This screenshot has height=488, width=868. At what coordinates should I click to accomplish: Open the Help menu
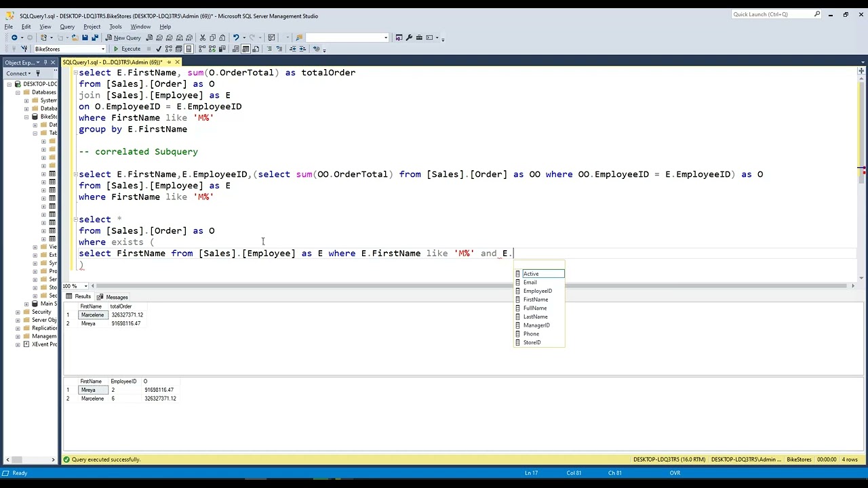pos(165,26)
